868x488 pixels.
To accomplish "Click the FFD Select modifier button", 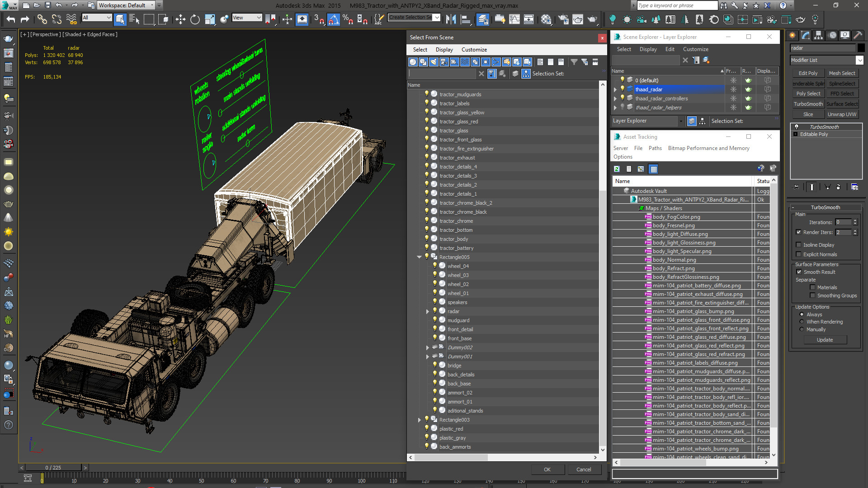I will point(842,94).
